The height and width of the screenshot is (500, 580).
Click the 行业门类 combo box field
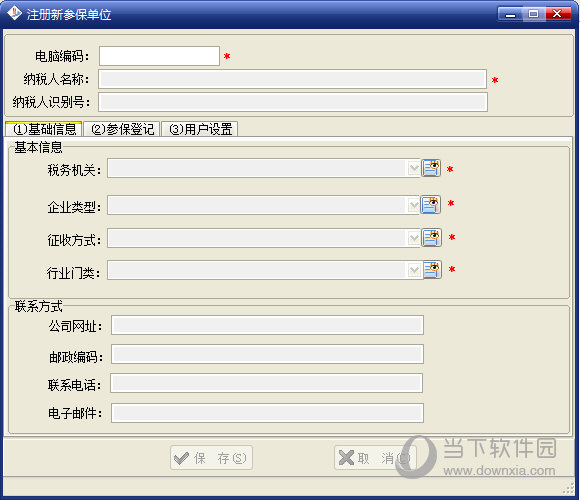(x=264, y=270)
